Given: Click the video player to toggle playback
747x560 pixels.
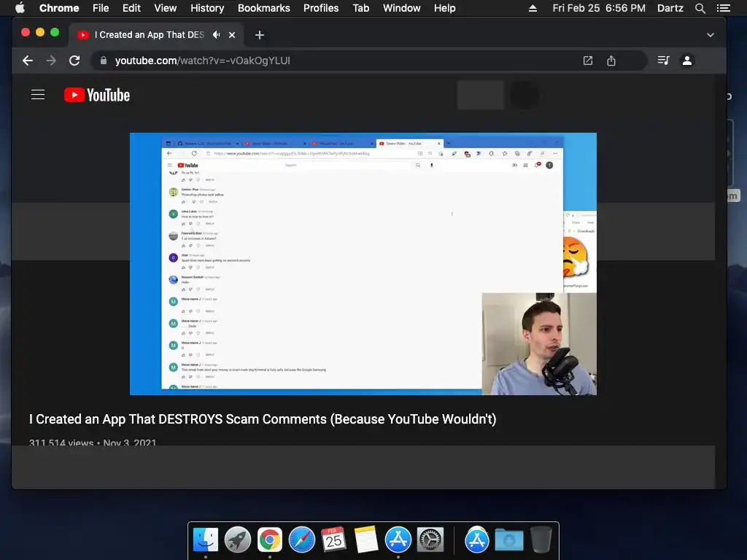Looking at the screenshot, I should coord(363,264).
